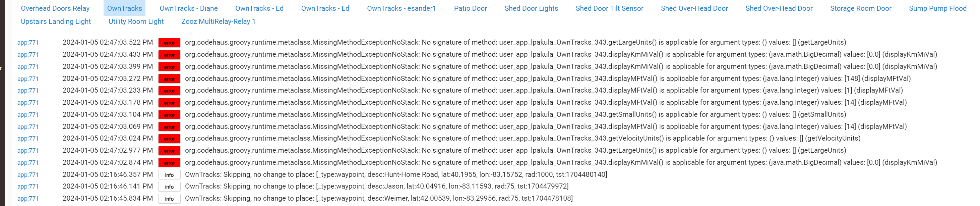
Task: Show Shed Door Lights logs
Action: 531,8
